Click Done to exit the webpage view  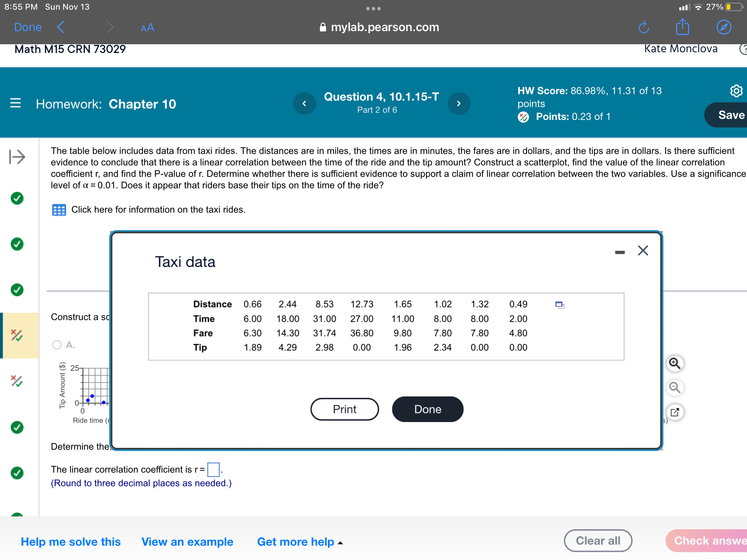click(27, 27)
